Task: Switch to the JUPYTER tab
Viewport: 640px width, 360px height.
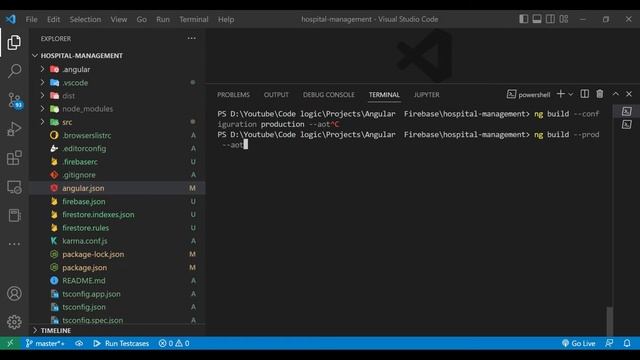Action: 427,95
